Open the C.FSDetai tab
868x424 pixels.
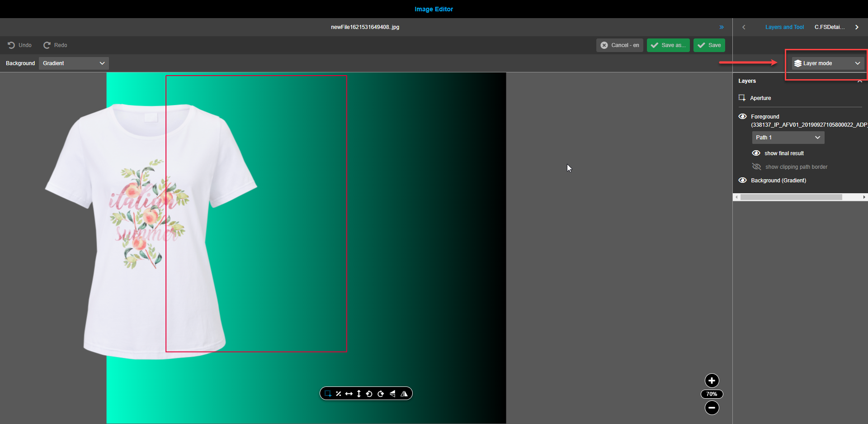[x=830, y=27]
